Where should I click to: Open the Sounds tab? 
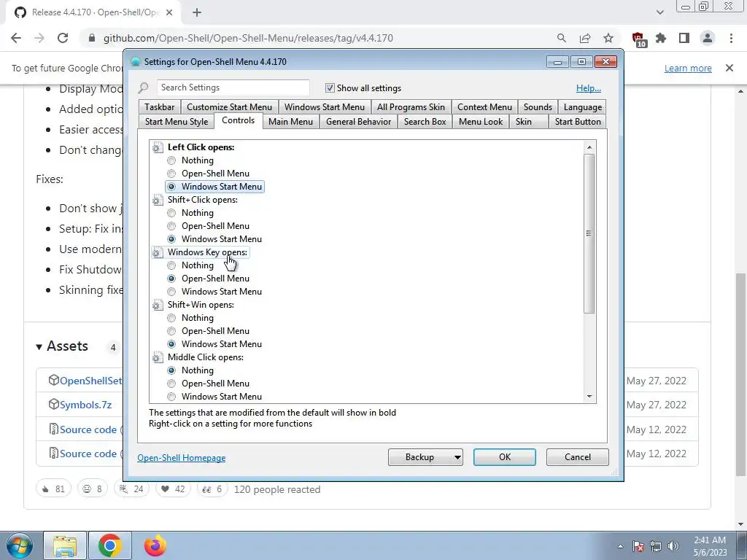pyautogui.click(x=538, y=107)
